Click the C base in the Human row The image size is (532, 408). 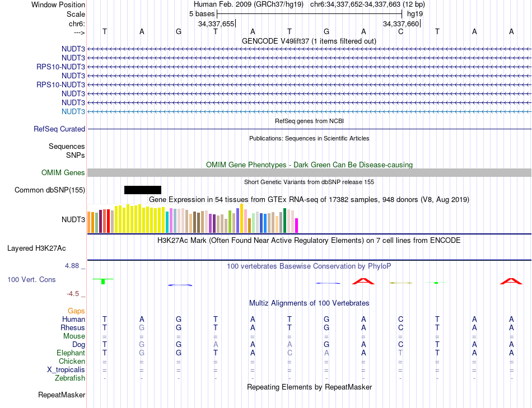[x=400, y=319]
